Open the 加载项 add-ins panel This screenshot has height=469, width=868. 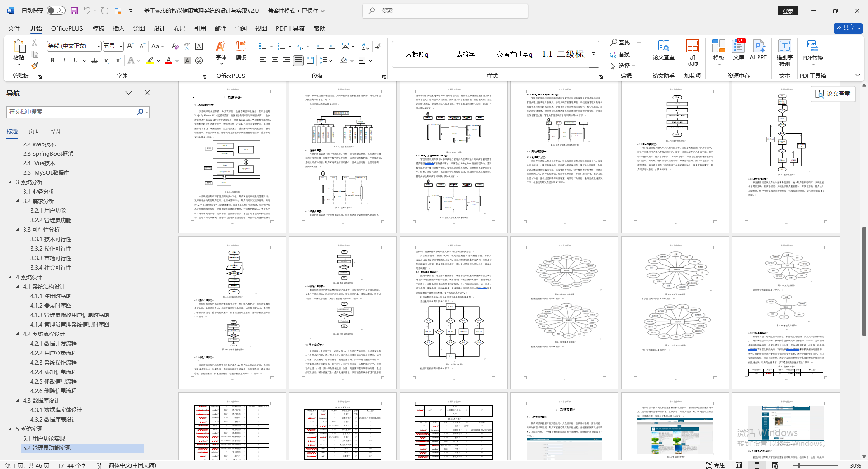(692, 51)
